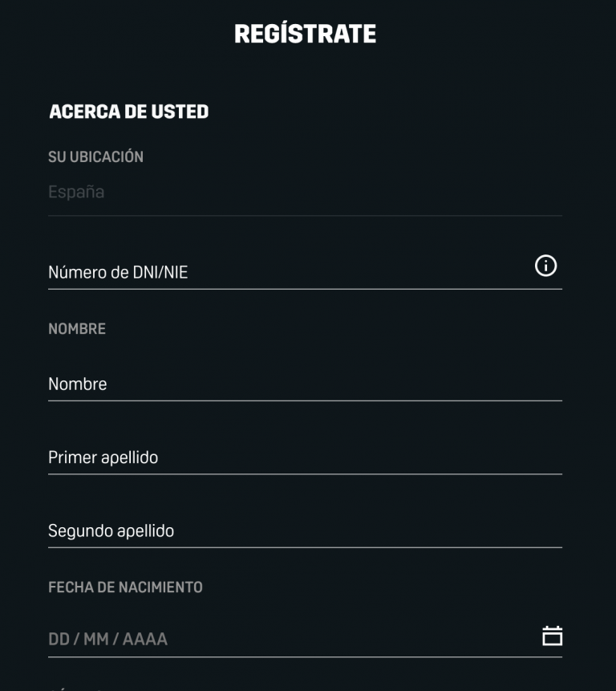Click the REGÍSTRATE page title
The height and width of the screenshot is (691, 616).
305,34
